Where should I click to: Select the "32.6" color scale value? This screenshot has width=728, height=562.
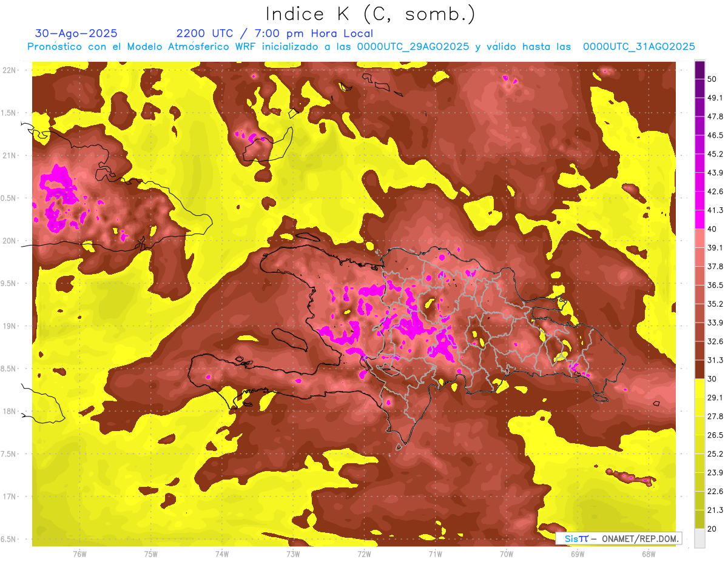coord(715,341)
